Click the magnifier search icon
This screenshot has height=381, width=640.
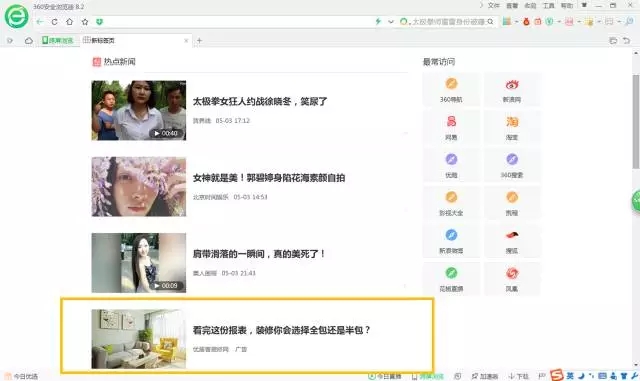coord(490,22)
